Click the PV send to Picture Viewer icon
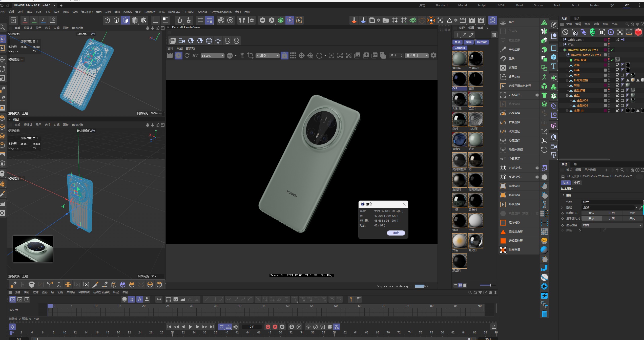 375,55
